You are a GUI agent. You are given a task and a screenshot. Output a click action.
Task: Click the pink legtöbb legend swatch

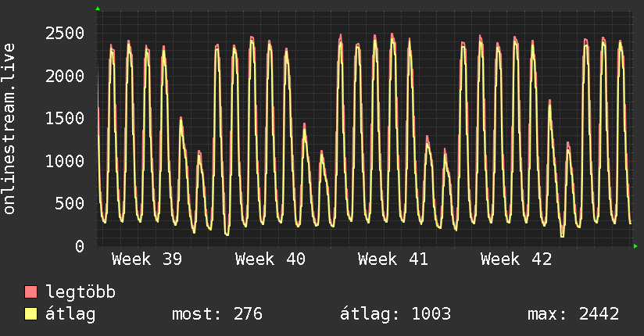coord(30,292)
